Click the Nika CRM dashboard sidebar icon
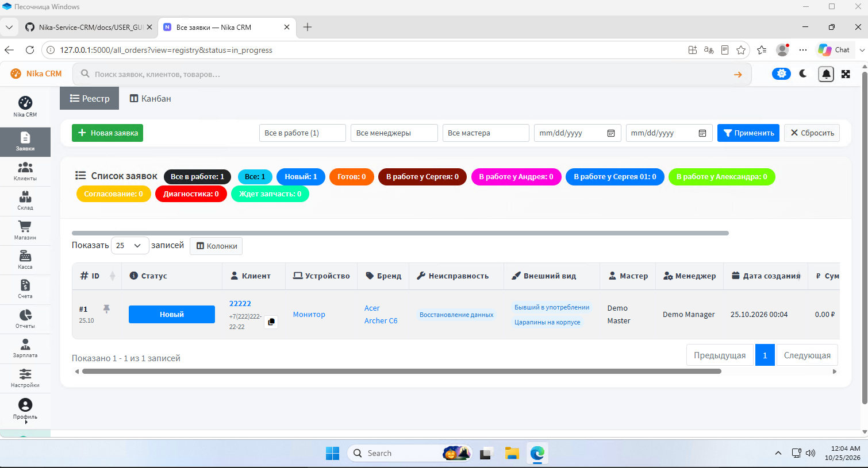This screenshot has height=468, width=868. coord(25,107)
